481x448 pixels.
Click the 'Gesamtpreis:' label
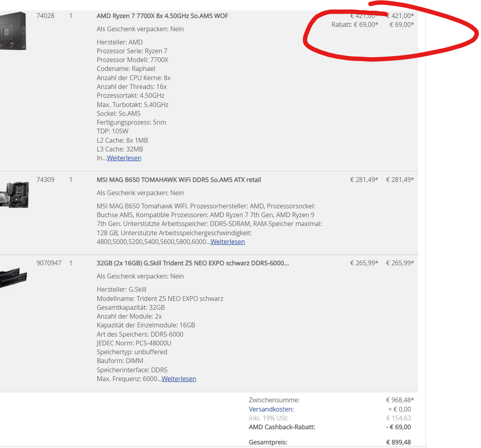pos(268,442)
